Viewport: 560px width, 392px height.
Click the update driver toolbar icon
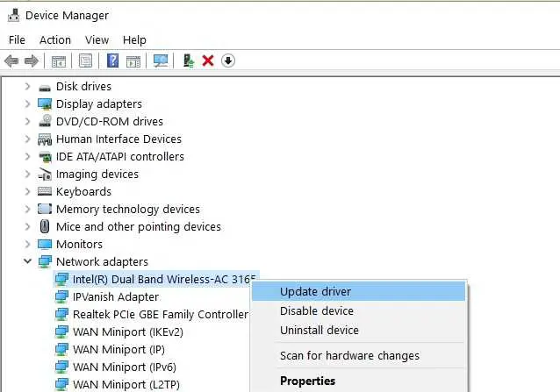188,61
